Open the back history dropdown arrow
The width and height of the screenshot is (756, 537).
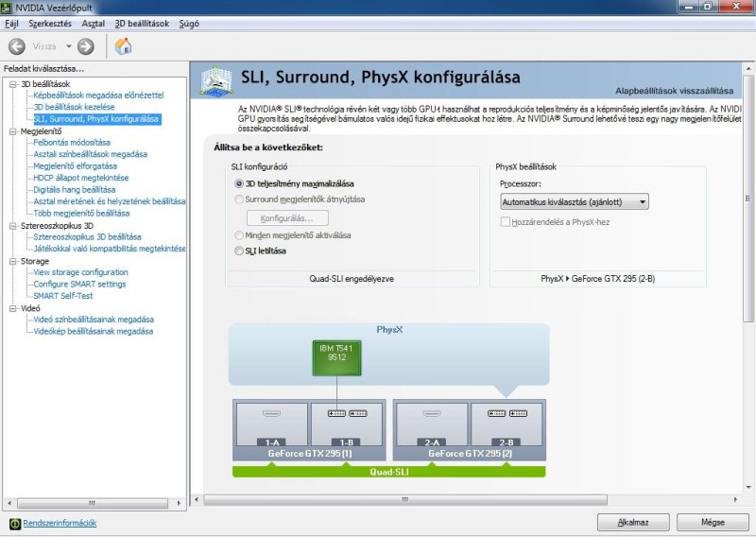click(68, 46)
